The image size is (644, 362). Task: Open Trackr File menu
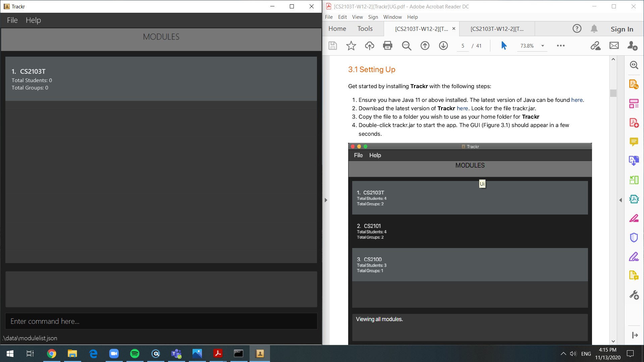pyautogui.click(x=12, y=20)
